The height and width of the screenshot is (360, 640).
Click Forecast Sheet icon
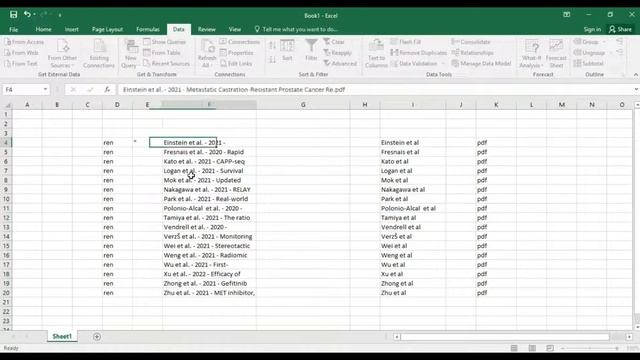tap(556, 53)
